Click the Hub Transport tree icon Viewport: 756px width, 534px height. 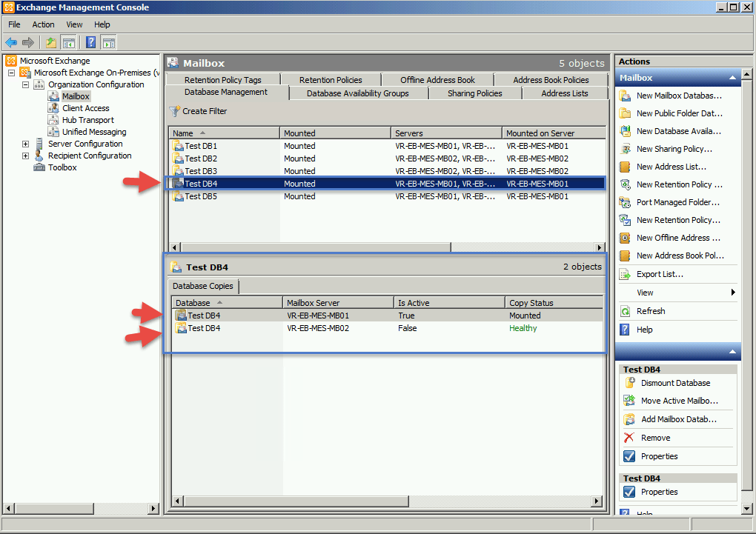(x=53, y=120)
